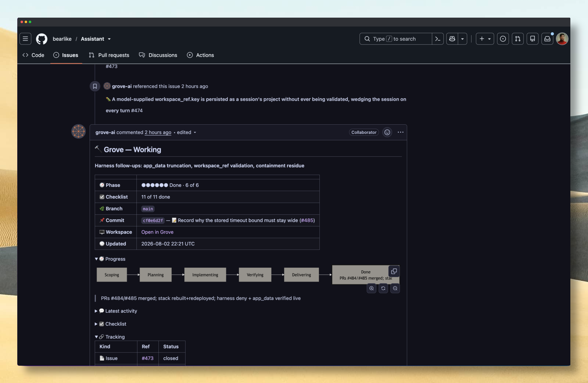The height and width of the screenshot is (383, 588).
Task: Open the notifications inbox
Action: pos(547,39)
